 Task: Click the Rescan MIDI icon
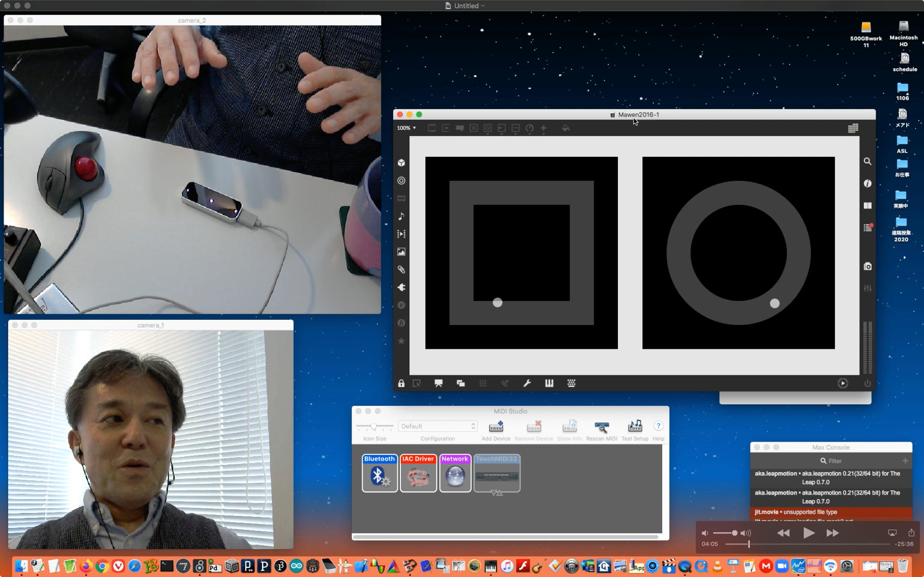click(602, 427)
